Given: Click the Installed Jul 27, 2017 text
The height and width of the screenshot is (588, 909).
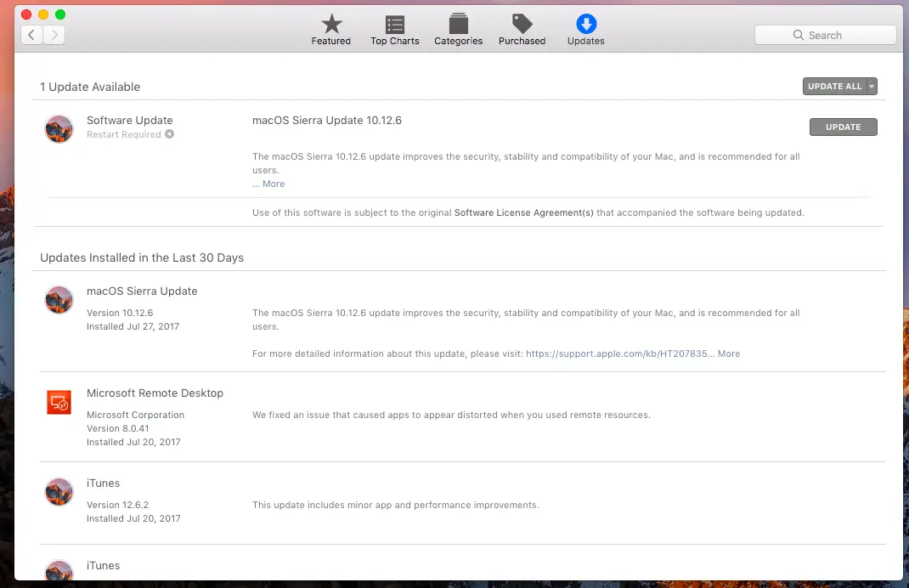Looking at the screenshot, I should tap(133, 326).
